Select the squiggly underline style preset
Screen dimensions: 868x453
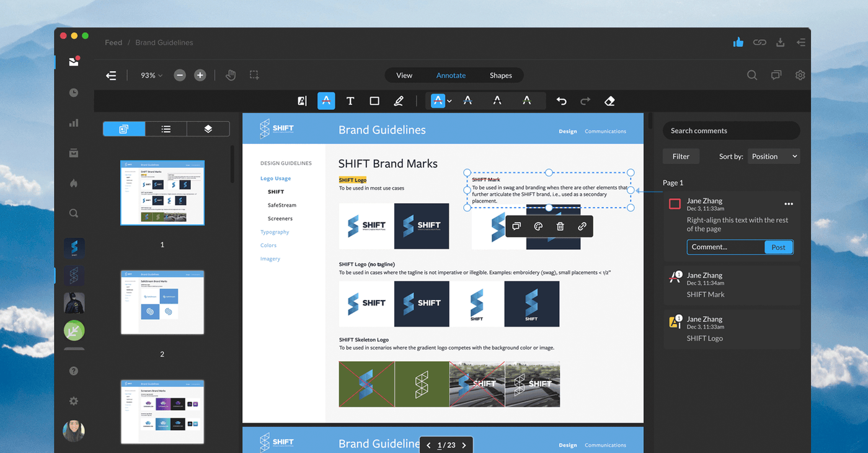point(527,101)
